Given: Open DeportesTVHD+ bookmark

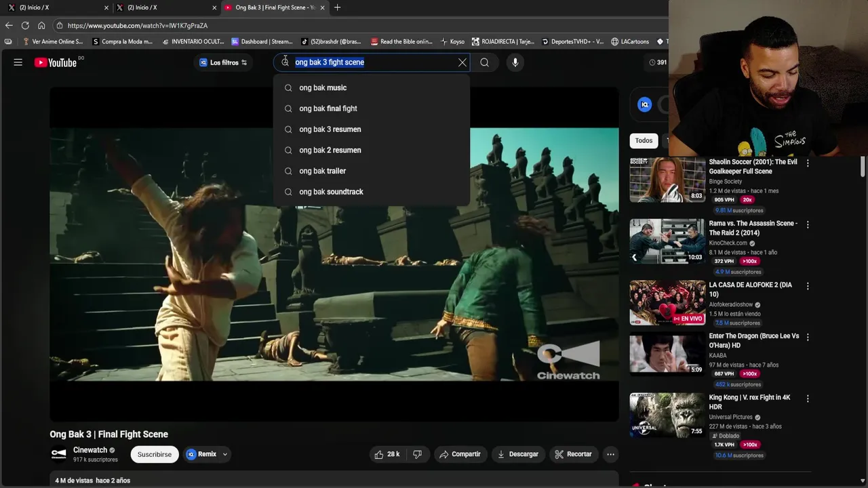Looking at the screenshot, I should (572, 41).
